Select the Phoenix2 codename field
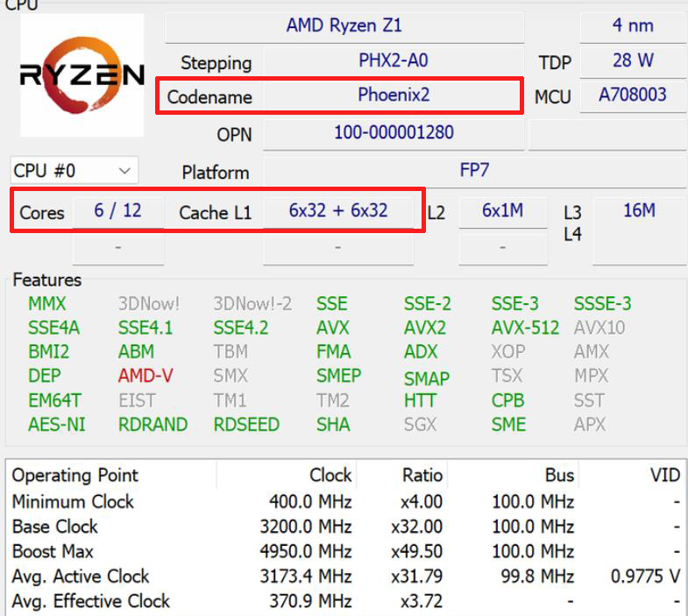The height and width of the screenshot is (616, 688). (x=393, y=96)
